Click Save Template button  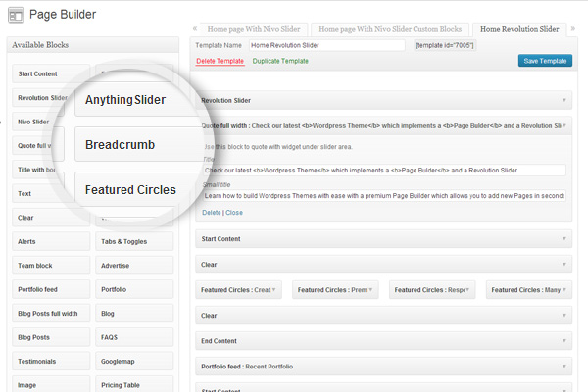545,61
